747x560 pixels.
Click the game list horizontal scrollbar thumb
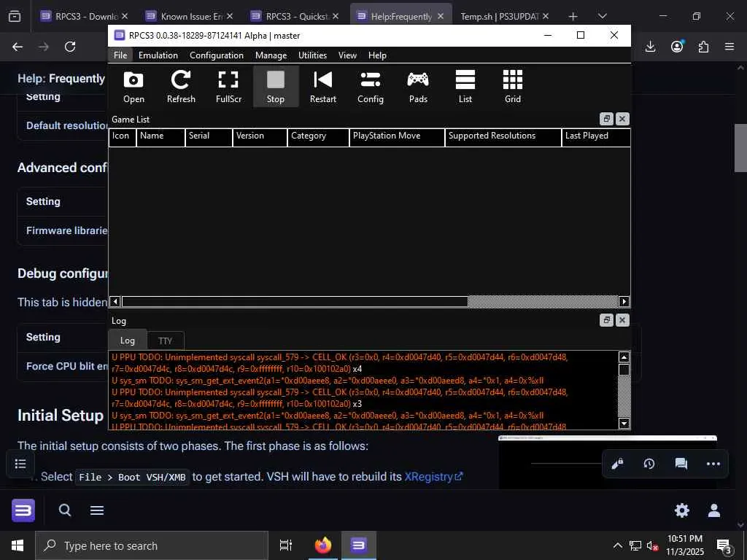click(295, 301)
